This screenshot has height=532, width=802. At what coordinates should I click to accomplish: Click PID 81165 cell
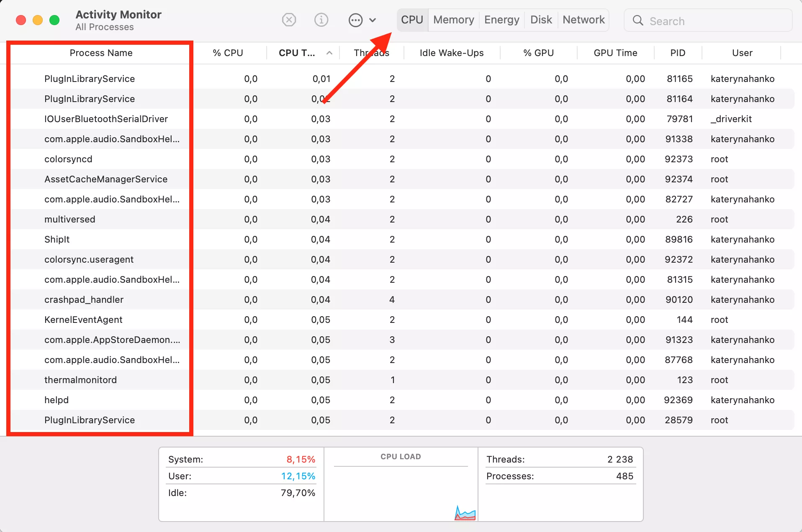tap(679, 79)
